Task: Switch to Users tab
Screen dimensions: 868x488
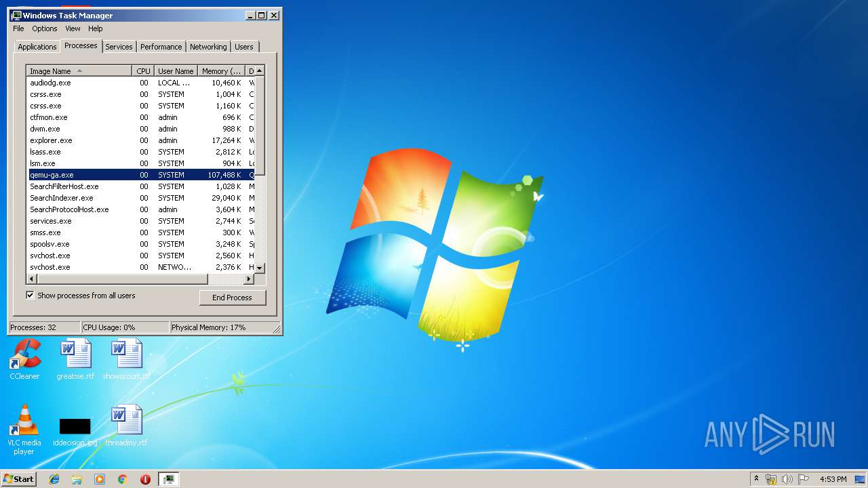Action: pos(244,47)
